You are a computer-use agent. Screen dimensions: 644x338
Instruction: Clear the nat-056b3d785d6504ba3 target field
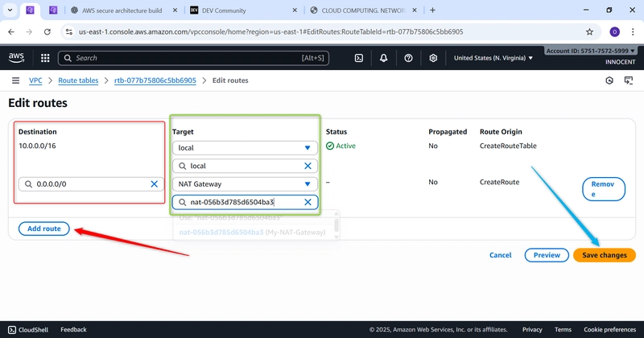click(308, 202)
